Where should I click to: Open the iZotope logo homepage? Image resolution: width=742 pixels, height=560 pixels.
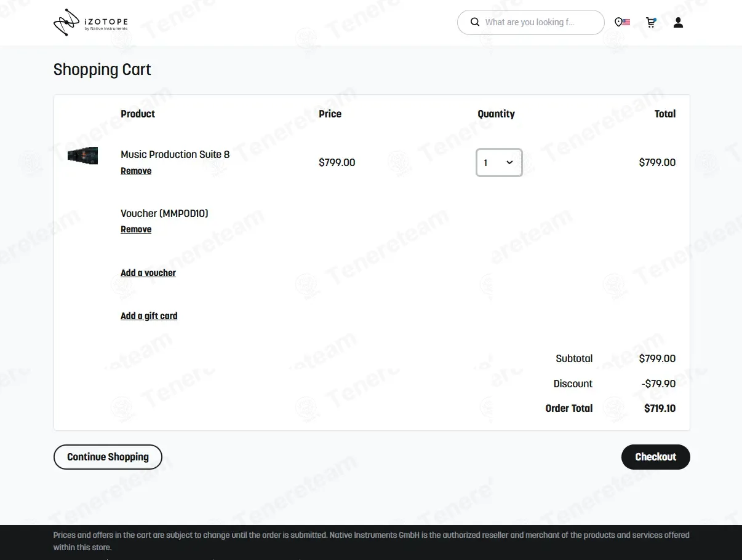[91, 23]
